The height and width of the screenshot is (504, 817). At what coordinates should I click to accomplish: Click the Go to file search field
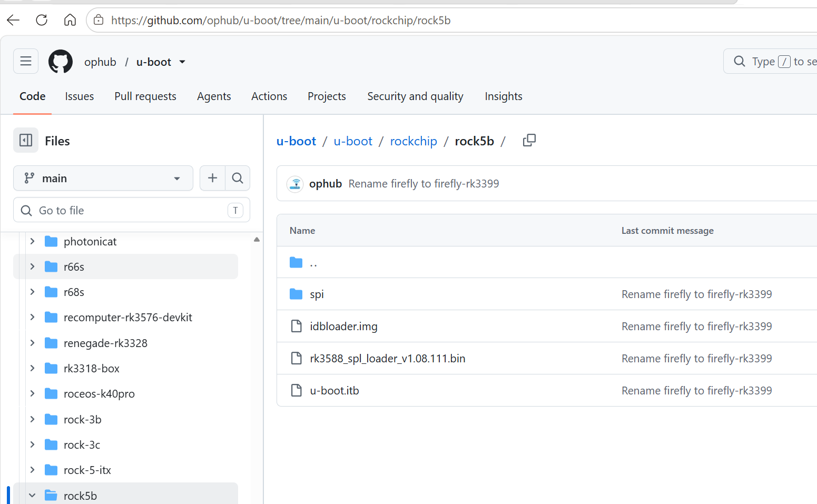click(132, 210)
